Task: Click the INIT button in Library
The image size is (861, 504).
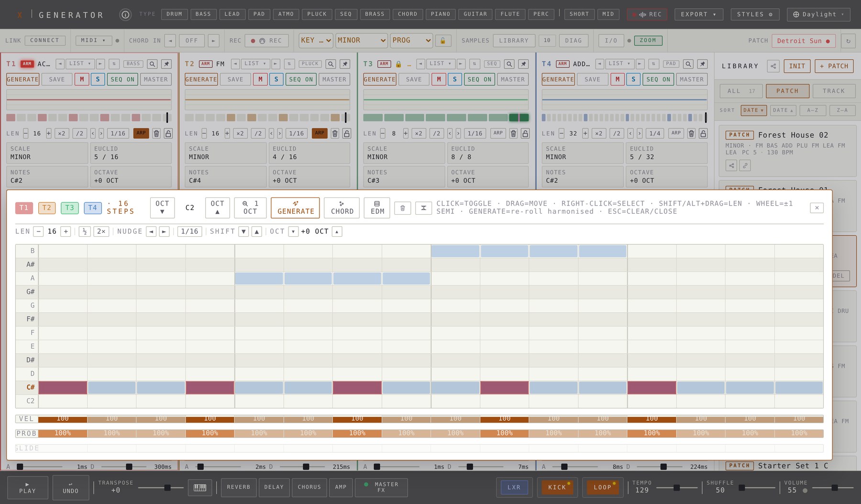Action: click(x=797, y=66)
